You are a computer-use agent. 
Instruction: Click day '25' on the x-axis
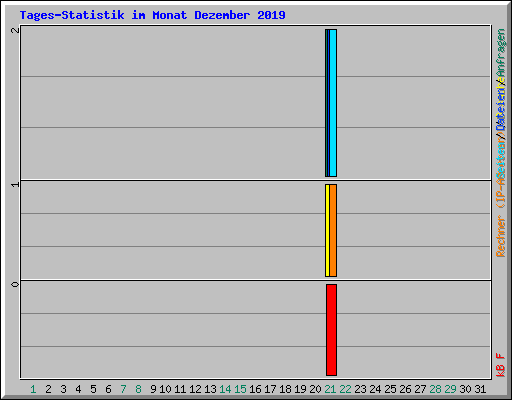(x=390, y=389)
